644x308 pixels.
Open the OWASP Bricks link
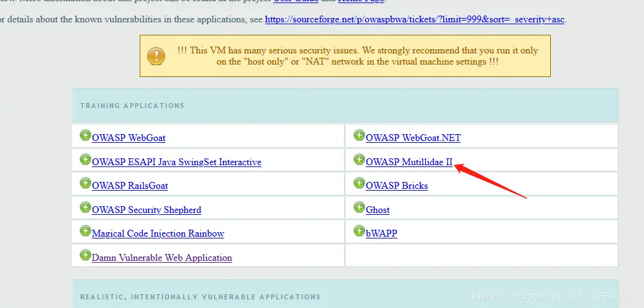pyautogui.click(x=397, y=186)
